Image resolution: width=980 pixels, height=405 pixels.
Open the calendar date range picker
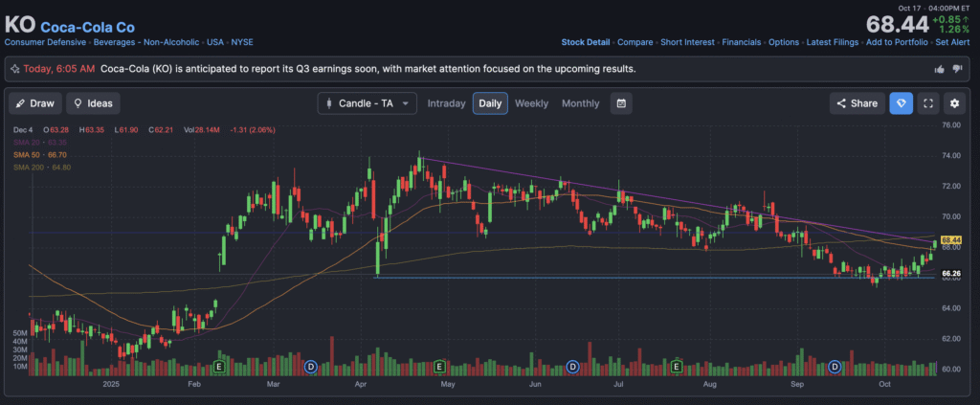tap(621, 103)
